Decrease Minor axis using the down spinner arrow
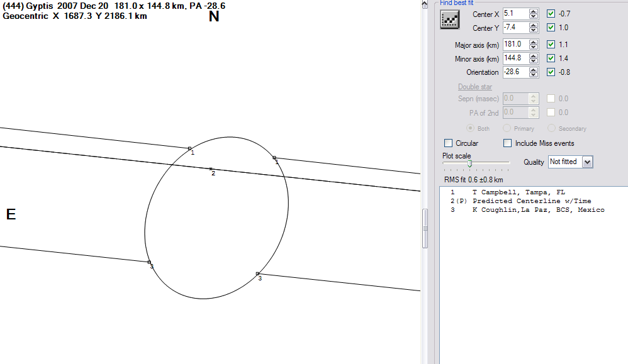The width and height of the screenshot is (628, 364). 533,61
